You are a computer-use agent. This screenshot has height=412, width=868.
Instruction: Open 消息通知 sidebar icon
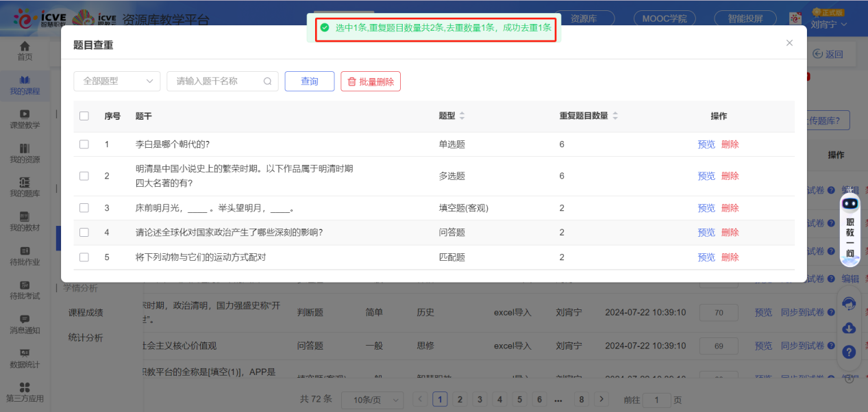click(x=25, y=320)
